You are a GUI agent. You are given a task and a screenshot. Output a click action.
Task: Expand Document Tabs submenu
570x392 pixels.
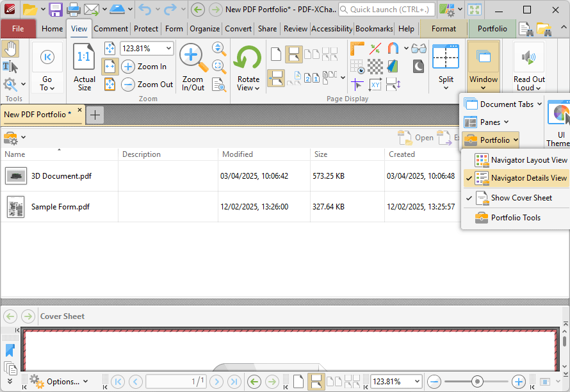tap(503, 104)
